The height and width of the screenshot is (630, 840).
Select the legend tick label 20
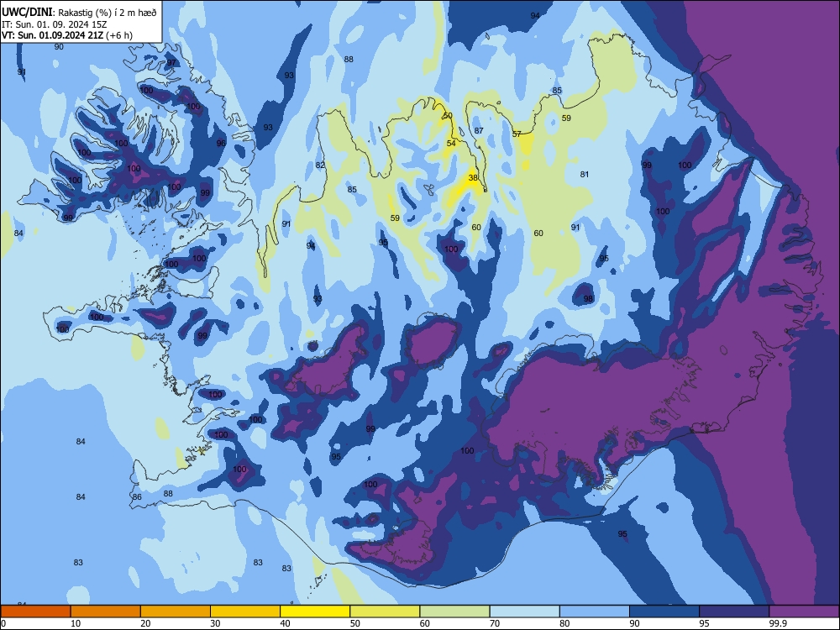pos(145,623)
